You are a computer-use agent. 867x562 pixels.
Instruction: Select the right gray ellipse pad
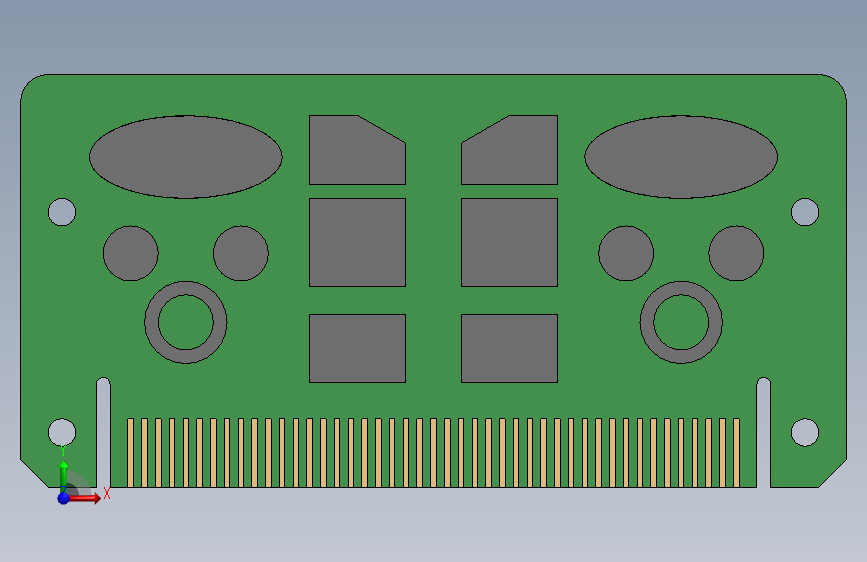tap(681, 157)
